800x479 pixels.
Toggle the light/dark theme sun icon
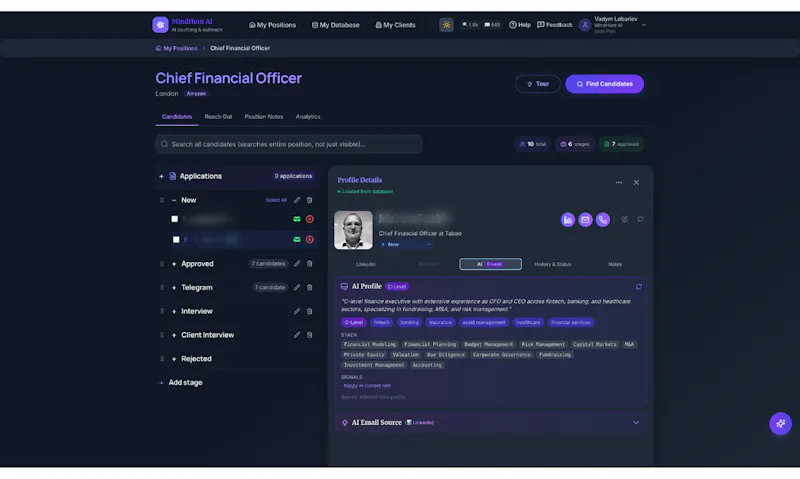pyautogui.click(x=446, y=24)
